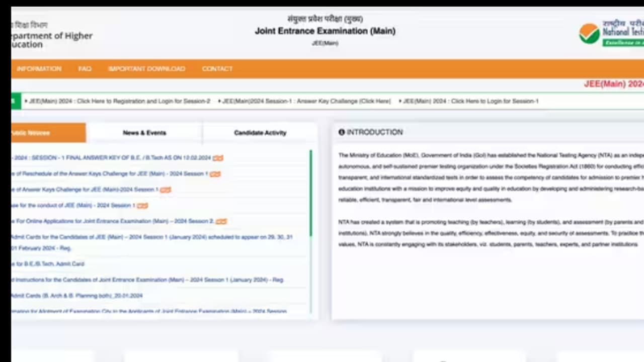Image resolution: width=644 pixels, height=362 pixels.
Task: Click PDF icon next to Answer Keys Challenge Session 1
Action: (166, 190)
